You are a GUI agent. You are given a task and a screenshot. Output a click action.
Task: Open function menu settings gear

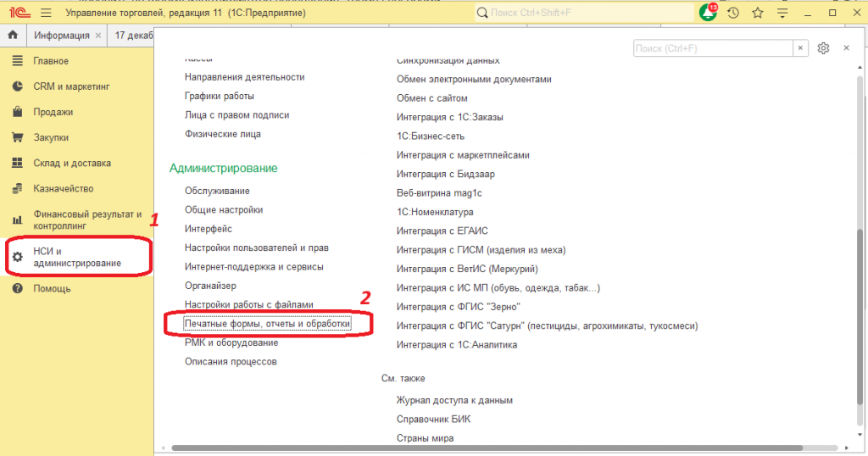pyautogui.click(x=823, y=48)
